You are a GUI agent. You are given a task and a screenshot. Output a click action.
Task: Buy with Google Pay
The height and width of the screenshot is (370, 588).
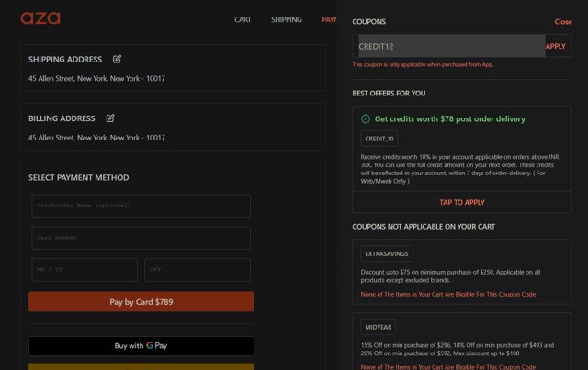[141, 345]
